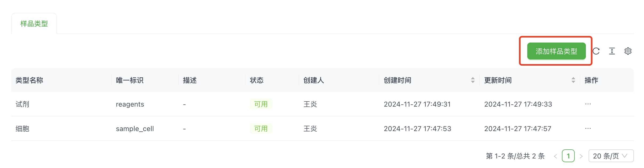Open the table column settings gear

(x=628, y=51)
